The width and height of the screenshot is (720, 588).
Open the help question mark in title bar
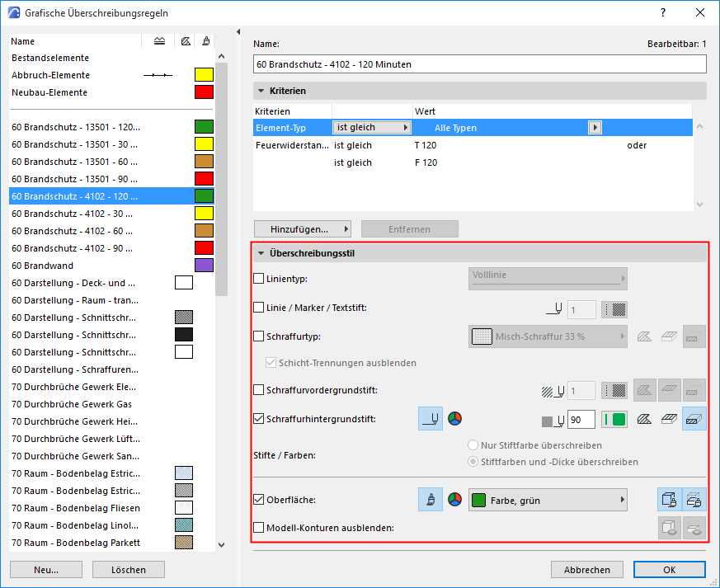[x=663, y=12]
